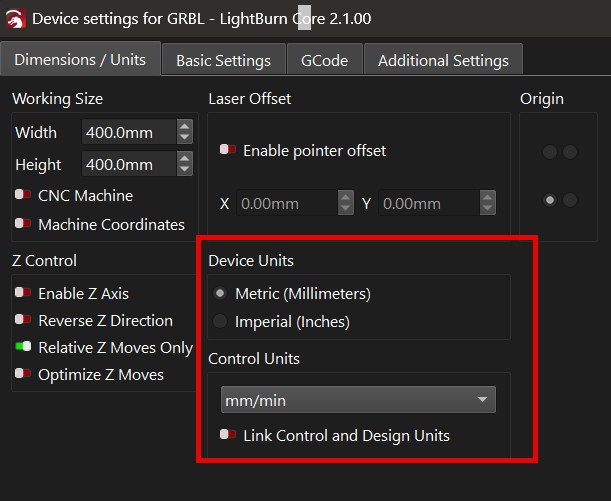611x501 pixels.
Task: Increase Laser Offset Y with up arrow
Action: [487, 197]
